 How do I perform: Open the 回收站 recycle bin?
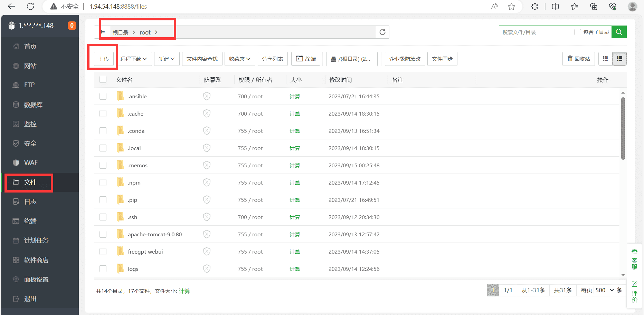[x=578, y=59]
